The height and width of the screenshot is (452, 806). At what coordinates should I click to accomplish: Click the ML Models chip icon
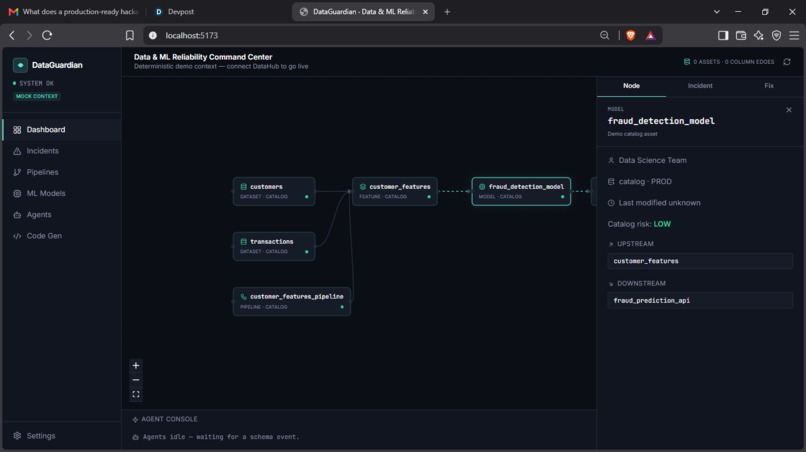[17, 193]
